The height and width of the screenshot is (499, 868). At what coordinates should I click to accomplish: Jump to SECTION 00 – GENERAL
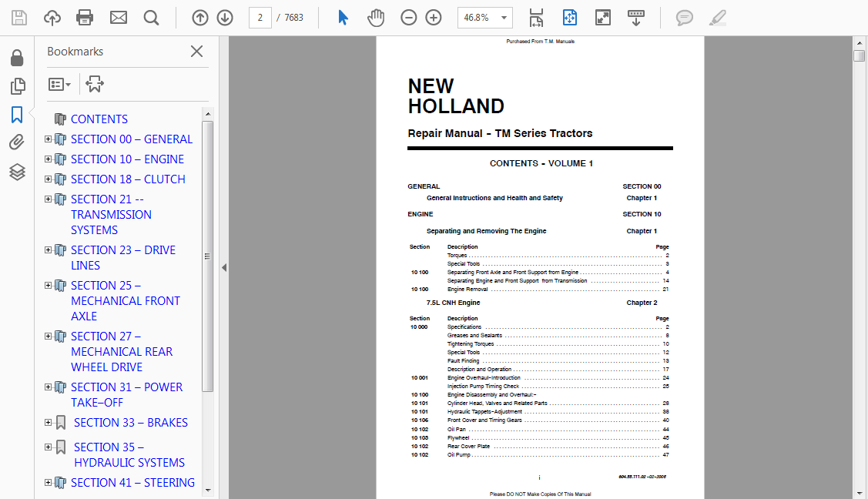(132, 139)
